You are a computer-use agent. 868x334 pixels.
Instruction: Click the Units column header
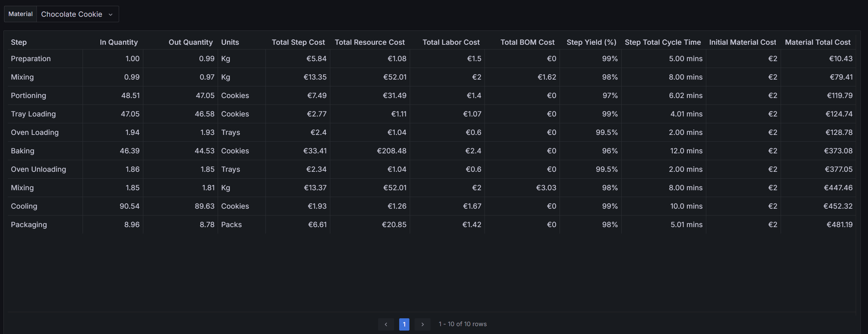click(230, 42)
